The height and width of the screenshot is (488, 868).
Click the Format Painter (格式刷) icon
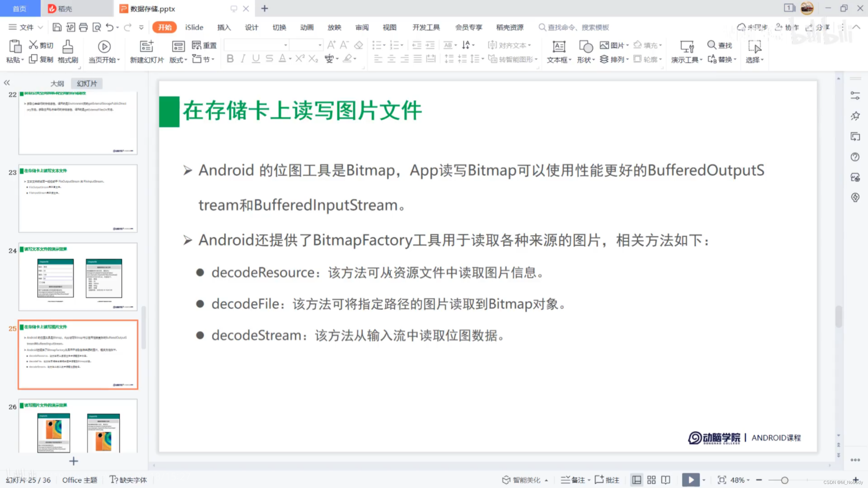67,47
